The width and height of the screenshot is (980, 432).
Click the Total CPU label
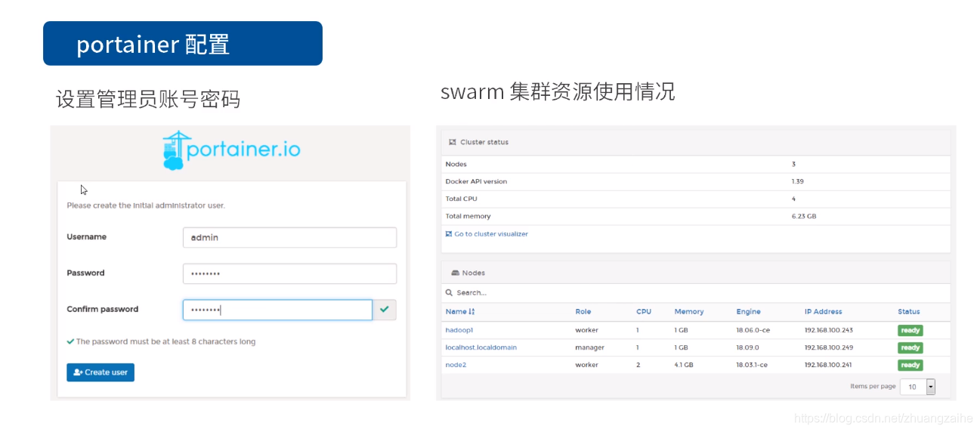click(x=462, y=199)
